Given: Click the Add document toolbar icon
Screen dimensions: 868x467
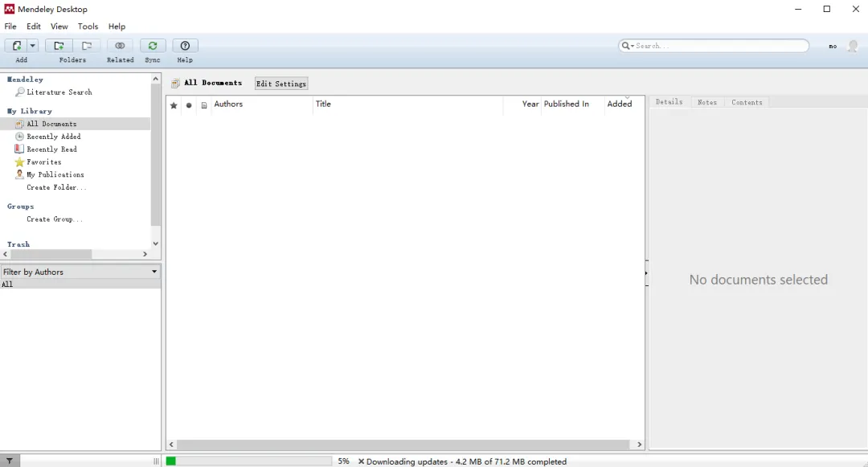Looking at the screenshot, I should (x=17, y=46).
